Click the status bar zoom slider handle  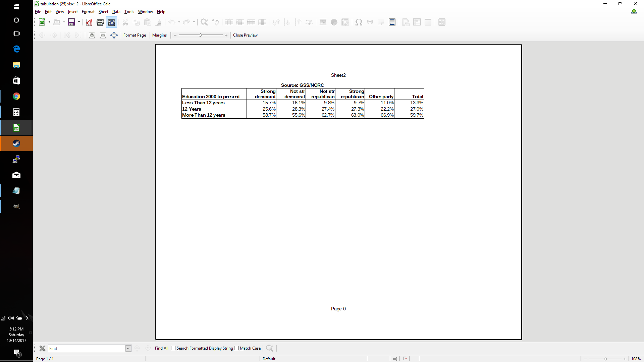tap(605, 359)
